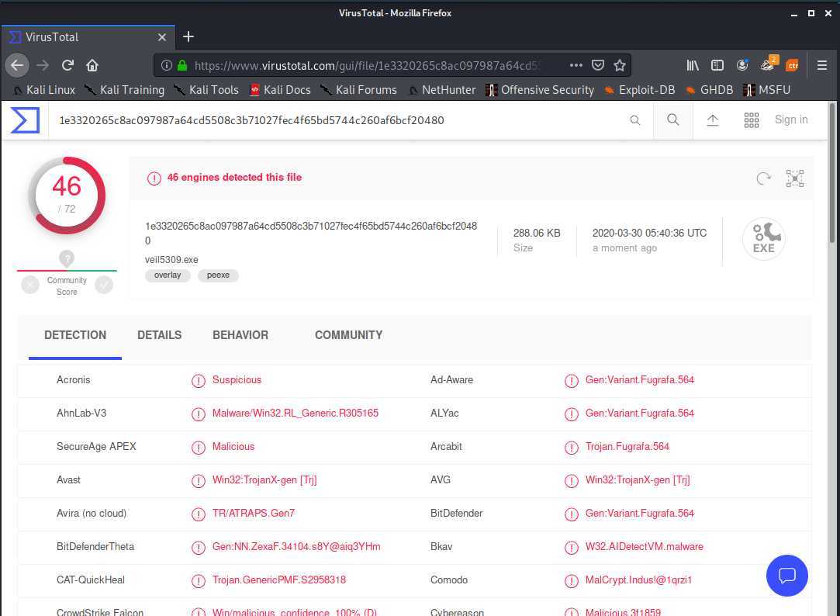Open Firefox library icon
This screenshot has height=616, width=840.
pos(693,65)
